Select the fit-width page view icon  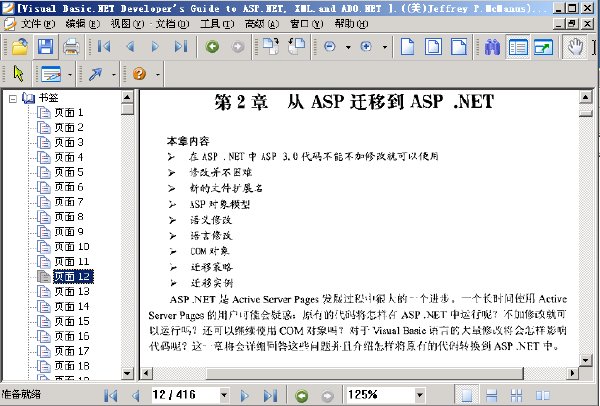pos(458,47)
